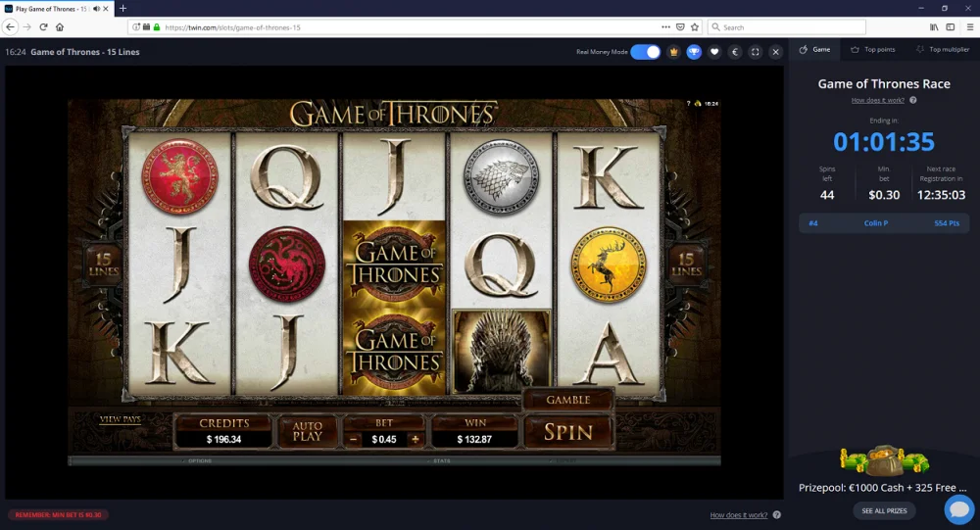Click 'How does it work?' under race title
Image resolution: width=980 pixels, height=530 pixels.
[877, 100]
